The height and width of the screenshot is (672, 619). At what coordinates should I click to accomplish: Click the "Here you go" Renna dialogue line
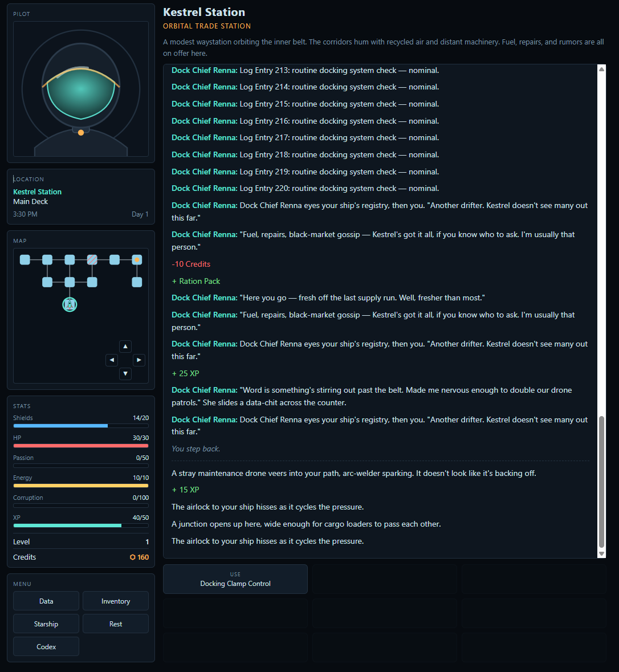pyautogui.click(x=328, y=298)
